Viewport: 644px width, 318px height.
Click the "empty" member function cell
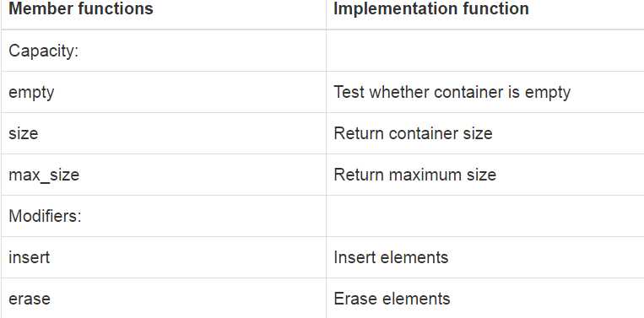[164, 92]
